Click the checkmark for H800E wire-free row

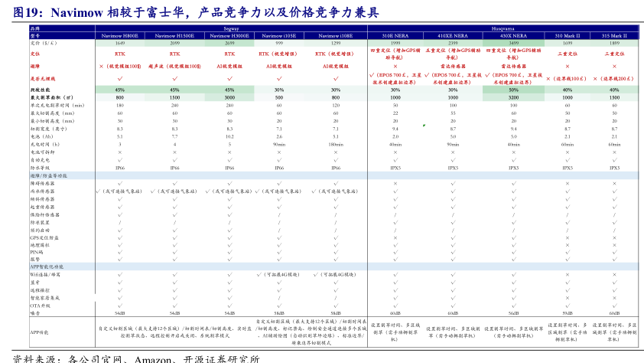pyautogui.click(x=120, y=78)
